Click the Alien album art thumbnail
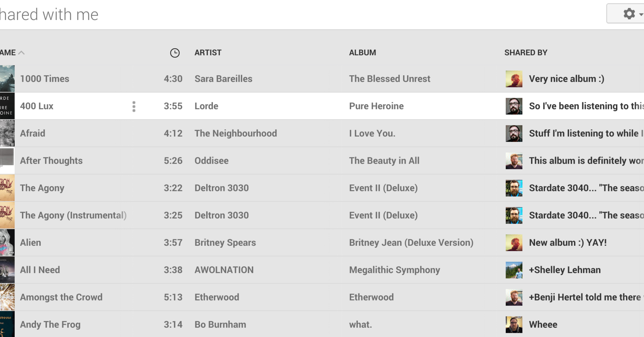 point(7,242)
